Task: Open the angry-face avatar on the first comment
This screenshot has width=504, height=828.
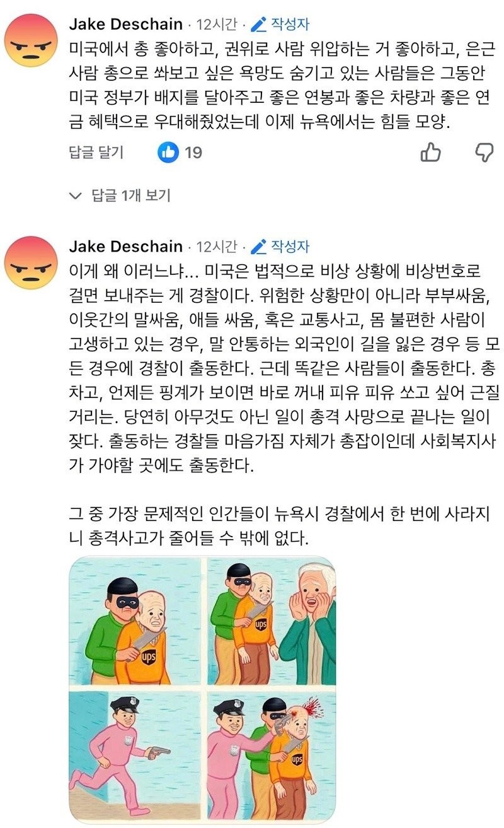Action: (31, 40)
